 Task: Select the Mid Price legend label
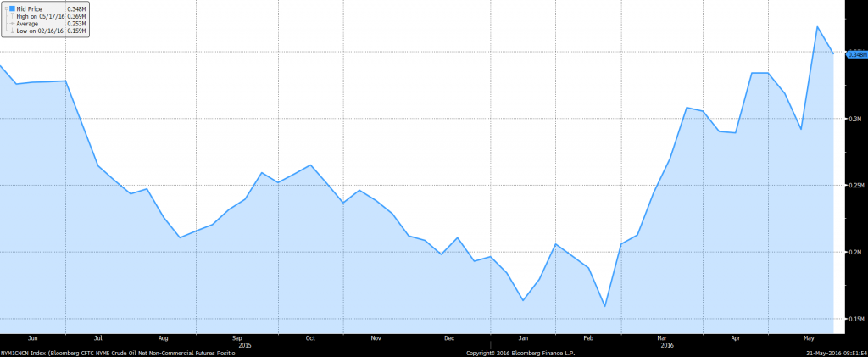[30, 8]
